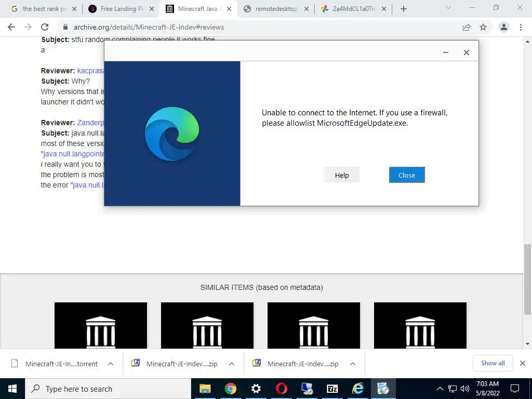
Task: Open a new browser tab
Action: 403,9
